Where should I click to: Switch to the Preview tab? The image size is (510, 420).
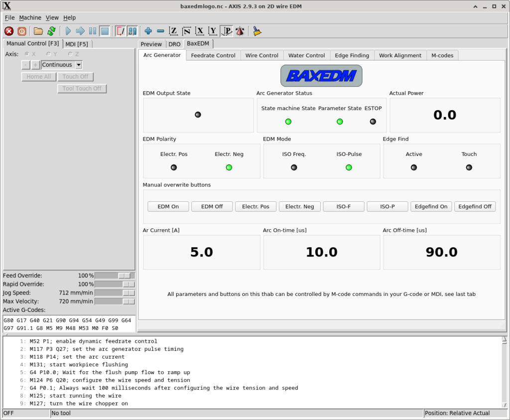point(151,44)
